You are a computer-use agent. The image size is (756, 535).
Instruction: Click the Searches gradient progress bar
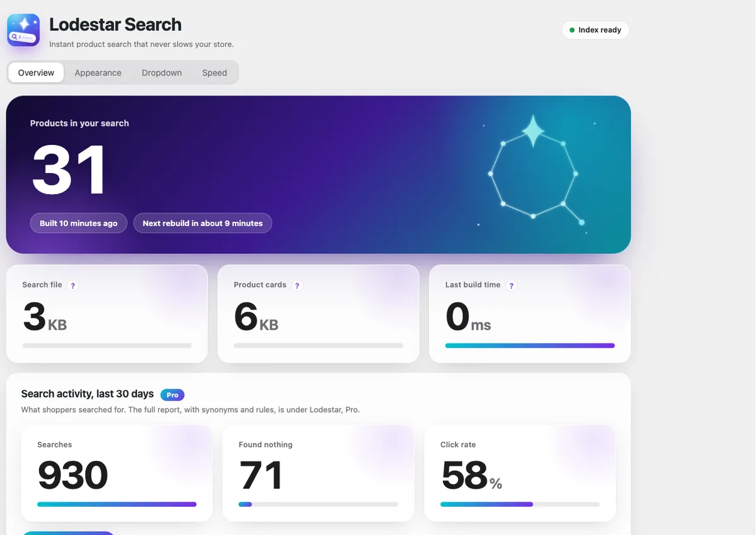pos(117,504)
